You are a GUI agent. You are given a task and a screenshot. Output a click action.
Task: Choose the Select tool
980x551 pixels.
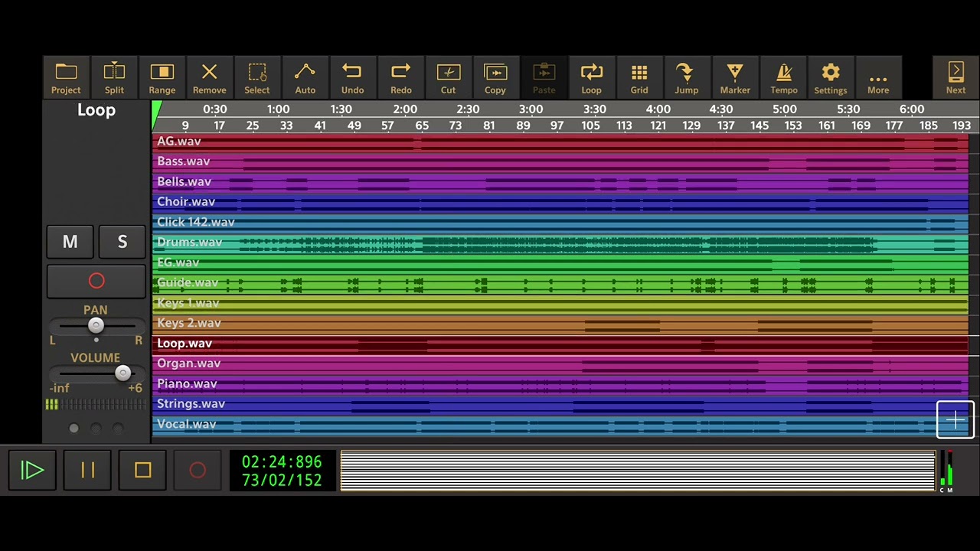tap(257, 78)
